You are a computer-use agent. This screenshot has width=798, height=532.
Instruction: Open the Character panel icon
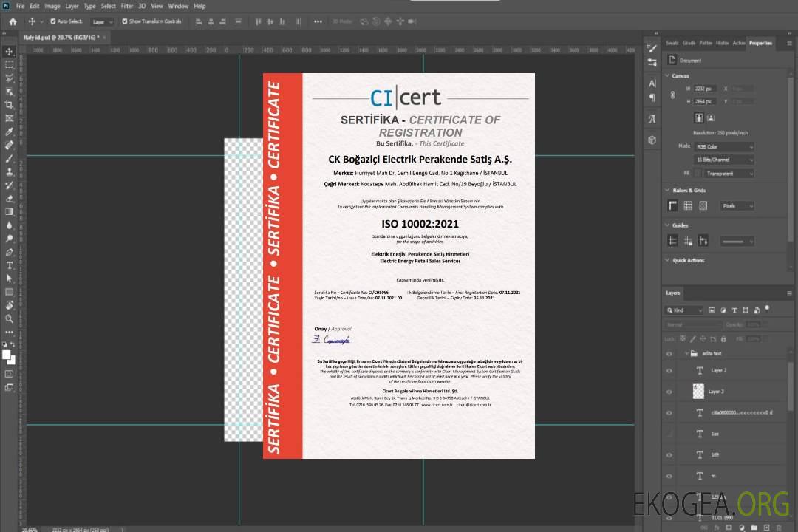[652, 83]
